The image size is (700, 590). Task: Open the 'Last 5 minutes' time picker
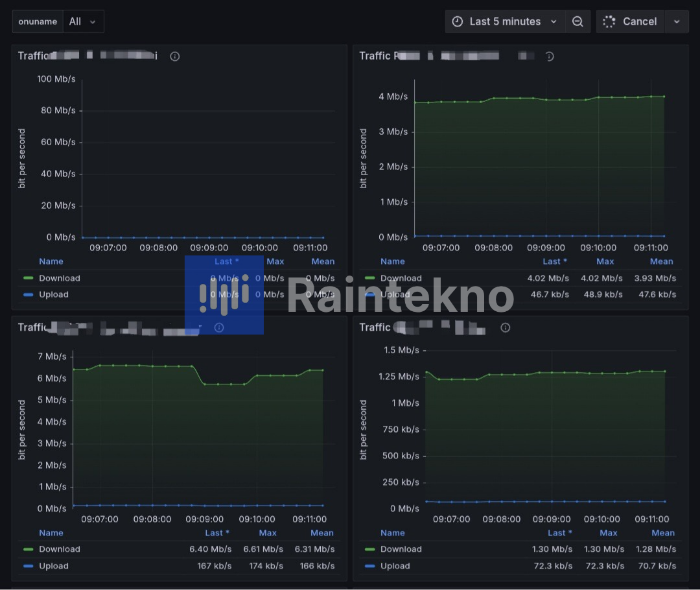[x=505, y=21]
